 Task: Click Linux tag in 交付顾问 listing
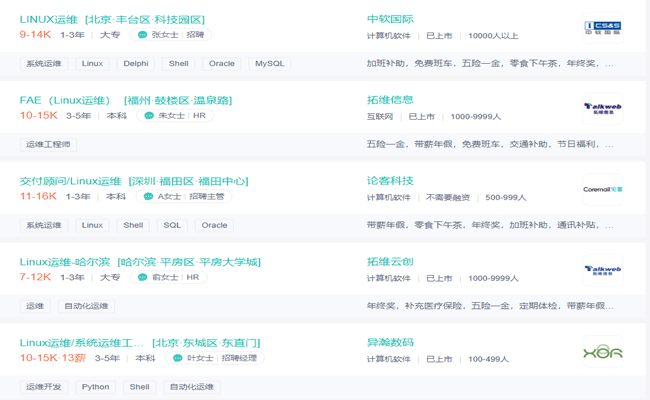coord(92,225)
